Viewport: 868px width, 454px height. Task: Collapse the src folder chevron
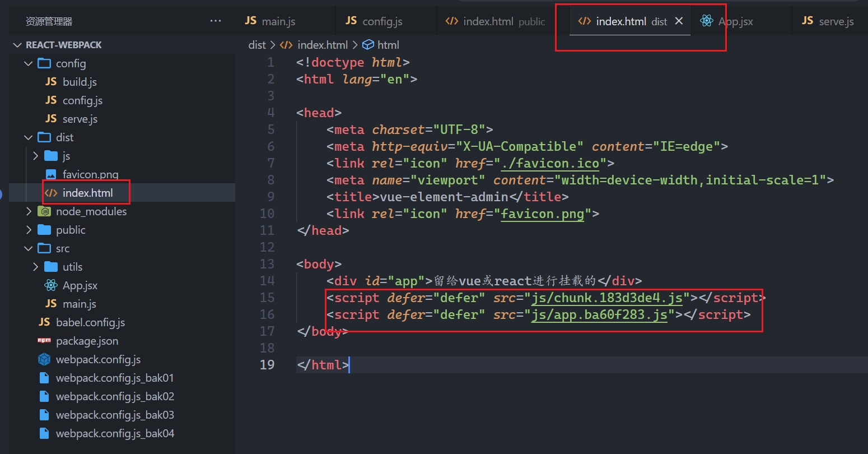(29, 248)
